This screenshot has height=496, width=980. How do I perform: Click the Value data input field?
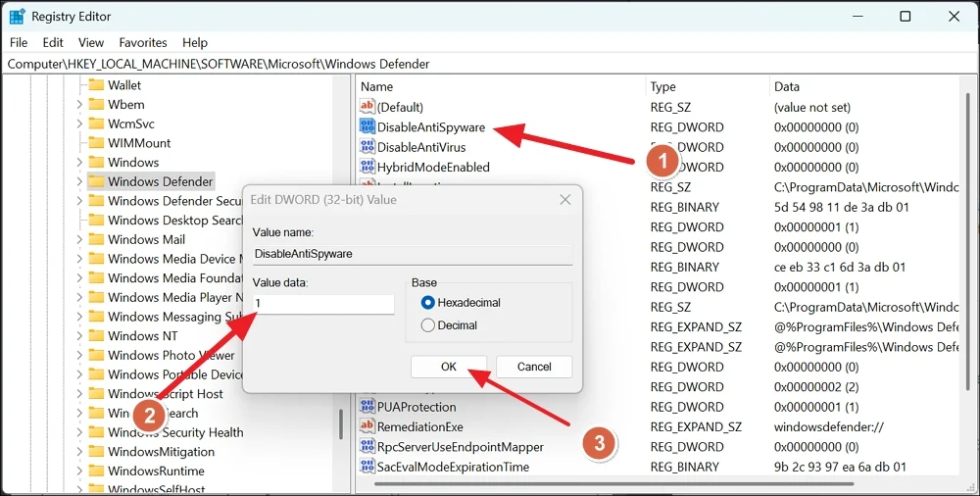pos(323,303)
